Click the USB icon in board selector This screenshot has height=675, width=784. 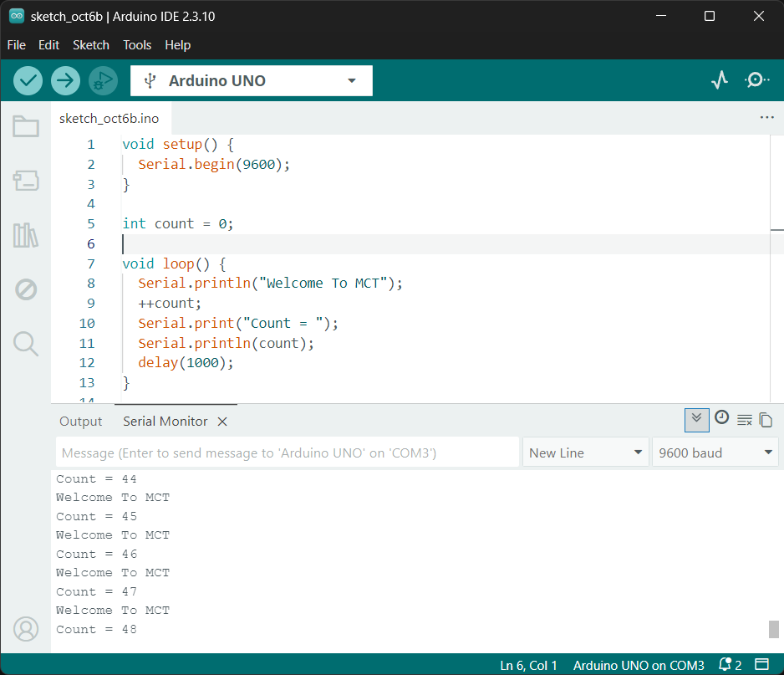(150, 80)
